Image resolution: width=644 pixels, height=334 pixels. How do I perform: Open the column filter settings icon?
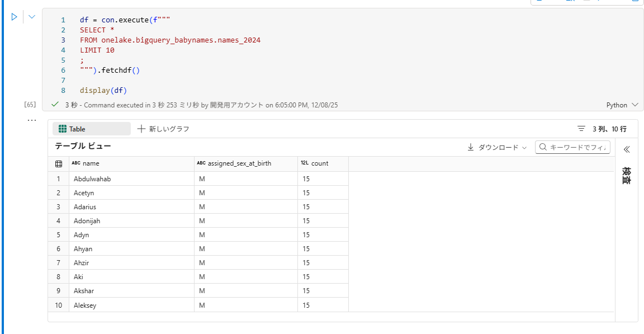coord(581,129)
